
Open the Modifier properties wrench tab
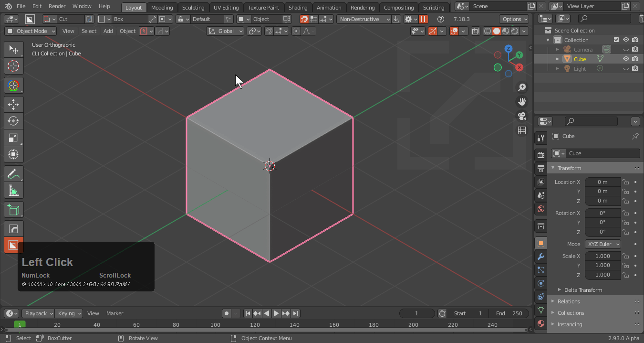pos(540,257)
